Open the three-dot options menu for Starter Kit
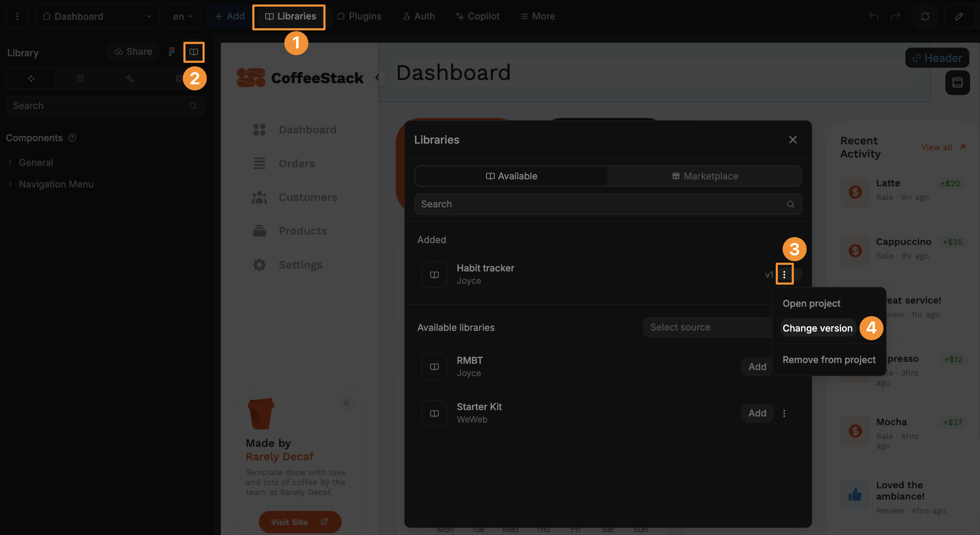 [784, 413]
